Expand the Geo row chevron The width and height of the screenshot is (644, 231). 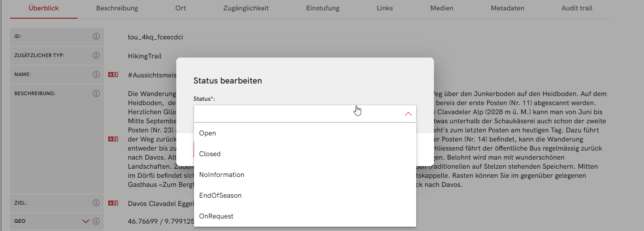86,221
